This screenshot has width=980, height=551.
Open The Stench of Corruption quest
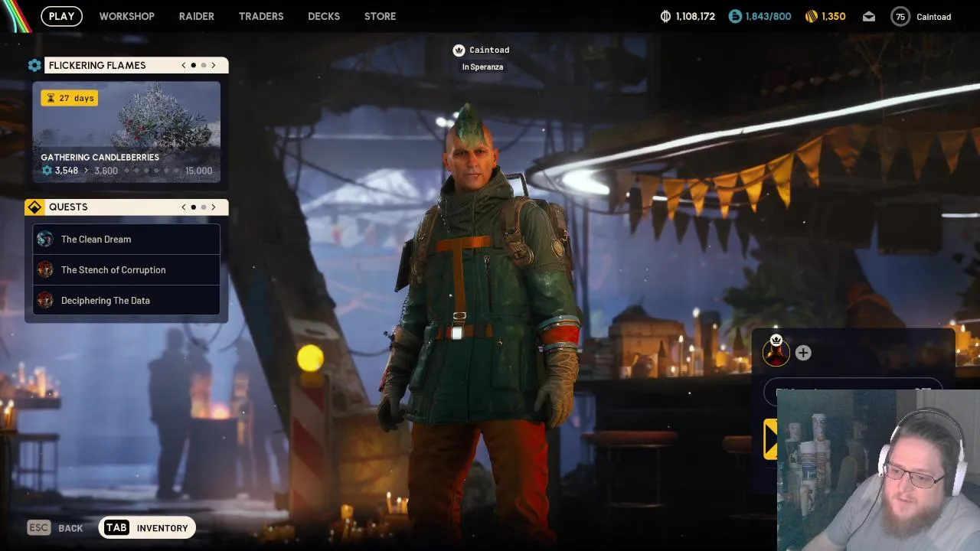[x=126, y=269]
